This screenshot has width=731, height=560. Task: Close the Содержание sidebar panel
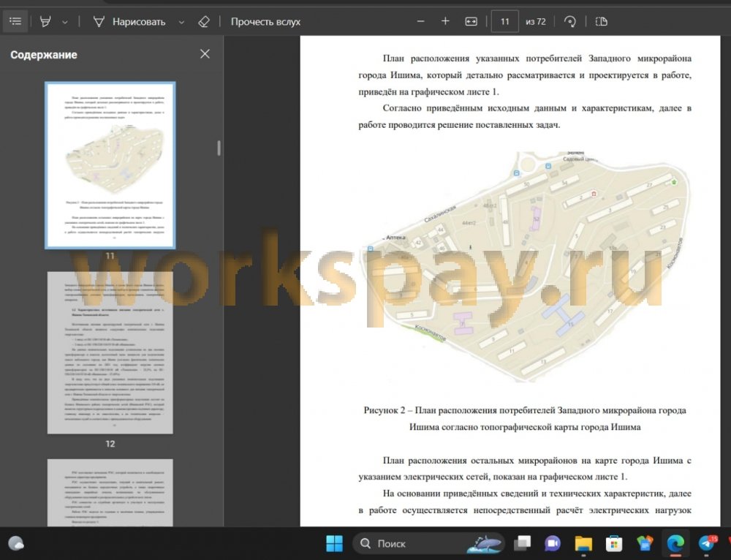205,54
